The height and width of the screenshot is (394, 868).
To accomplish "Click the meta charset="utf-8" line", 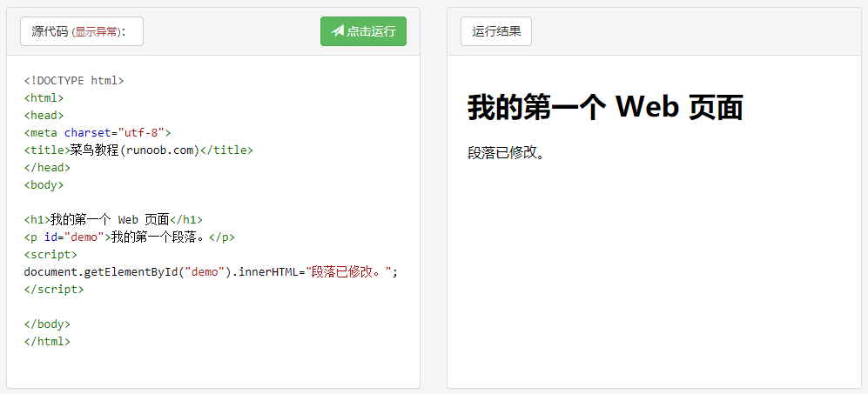I will coord(98,133).
